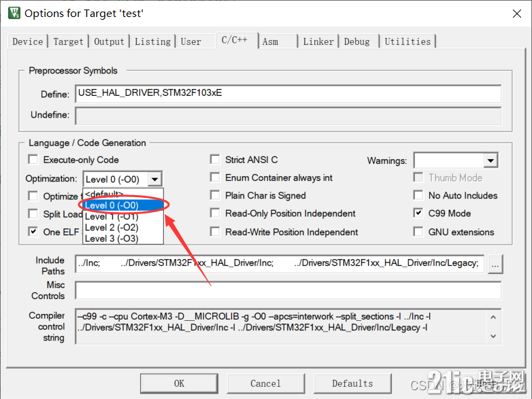The height and width of the screenshot is (399, 532).
Task: Click the Define input field
Action: [288, 94]
